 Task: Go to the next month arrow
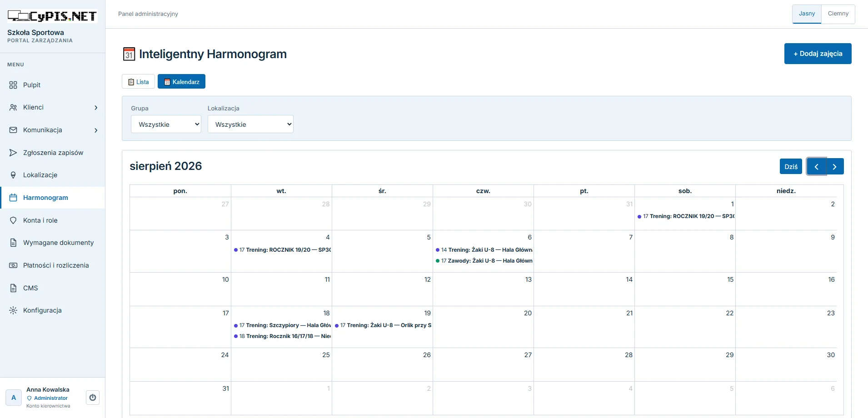(x=835, y=166)
